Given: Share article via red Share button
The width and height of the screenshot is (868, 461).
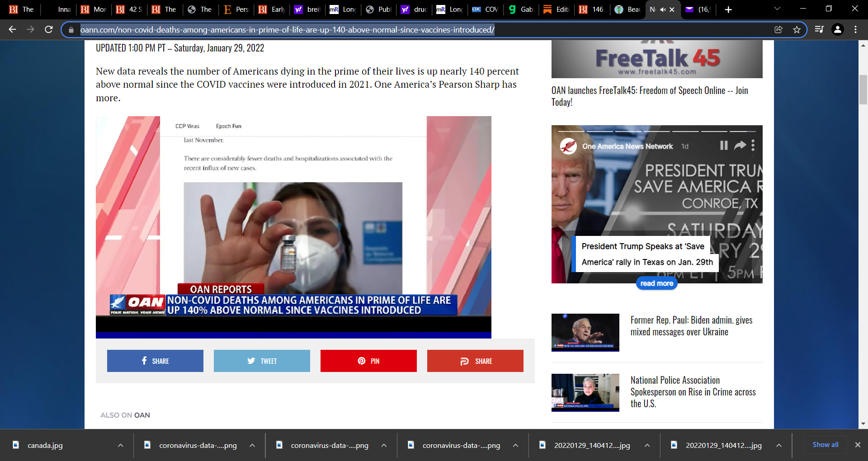Looking at the screenshot, I should [475, 361].
